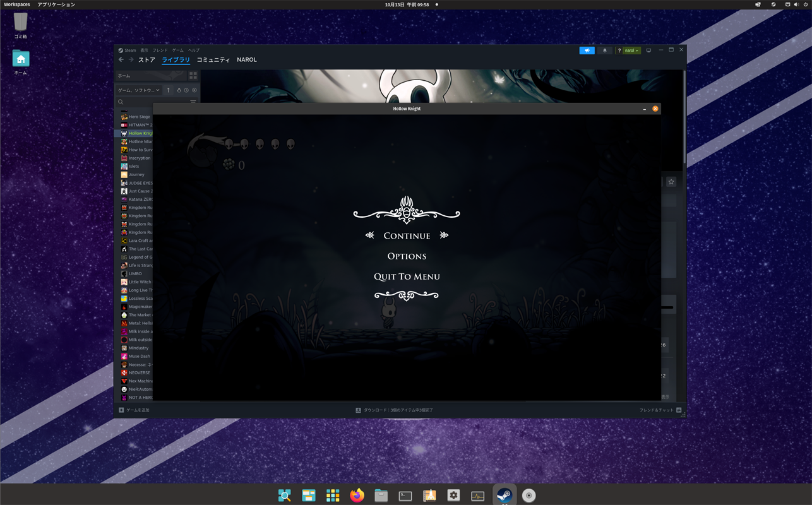
Task: Switch Steam to Big Picture mode icon
Action: pyautogui.click(x=648, y=50)
